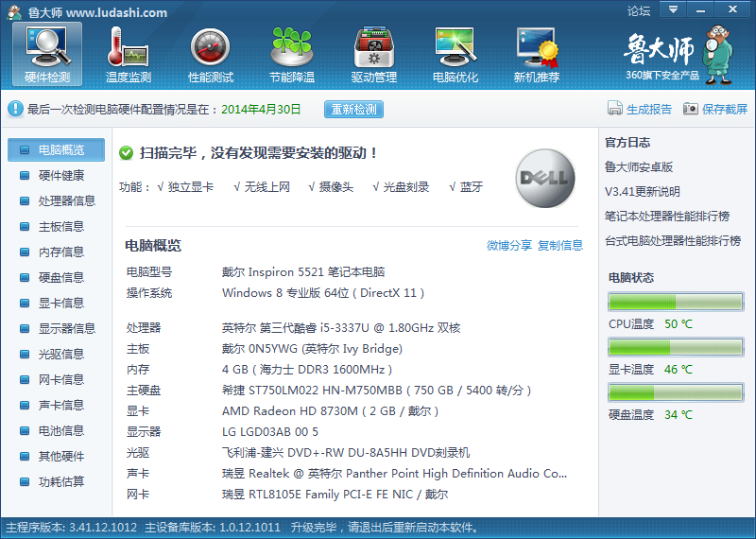This screenshot has width=756, height=539.
Task: Click the 生成报告 report icon
Action: pos(615,109)
